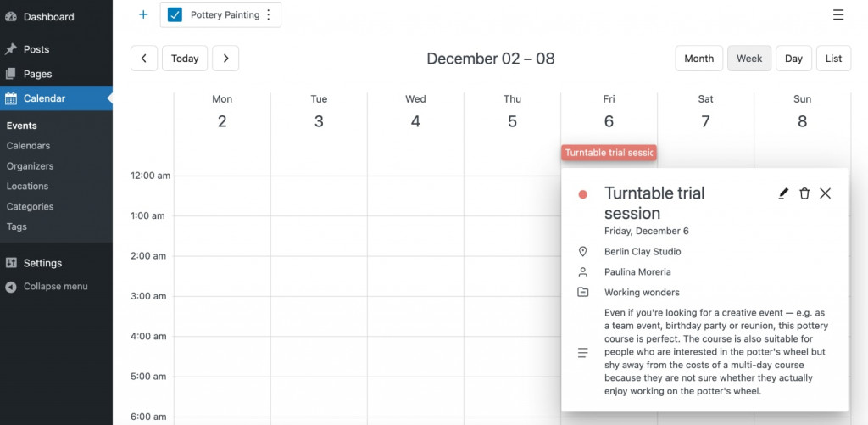
Task: Click the Settings icon in sidebar
Action: point(11,263)
